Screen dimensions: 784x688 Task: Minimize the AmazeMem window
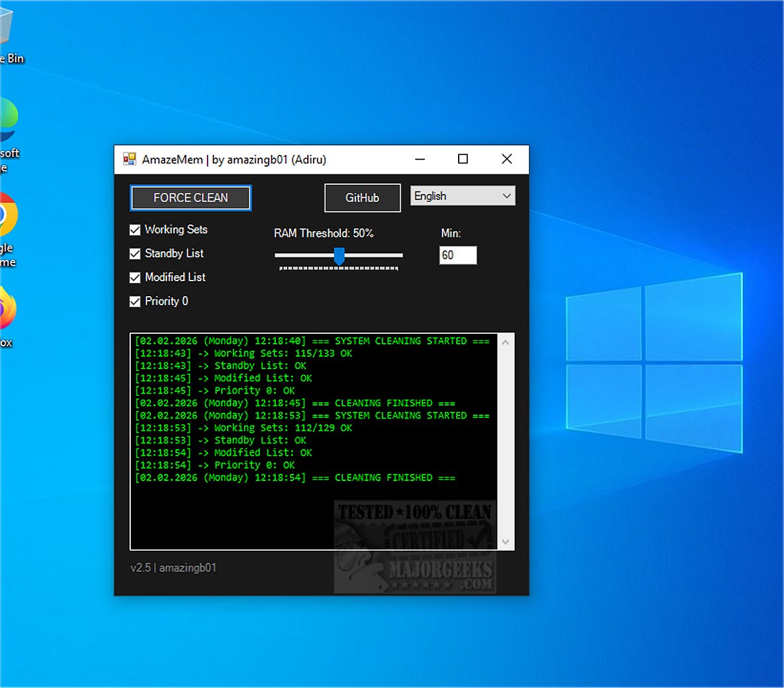tap(420, 159)
